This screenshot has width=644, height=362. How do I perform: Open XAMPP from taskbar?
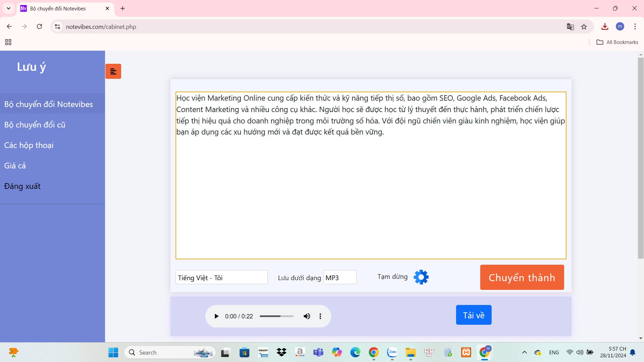coord(466,352)
